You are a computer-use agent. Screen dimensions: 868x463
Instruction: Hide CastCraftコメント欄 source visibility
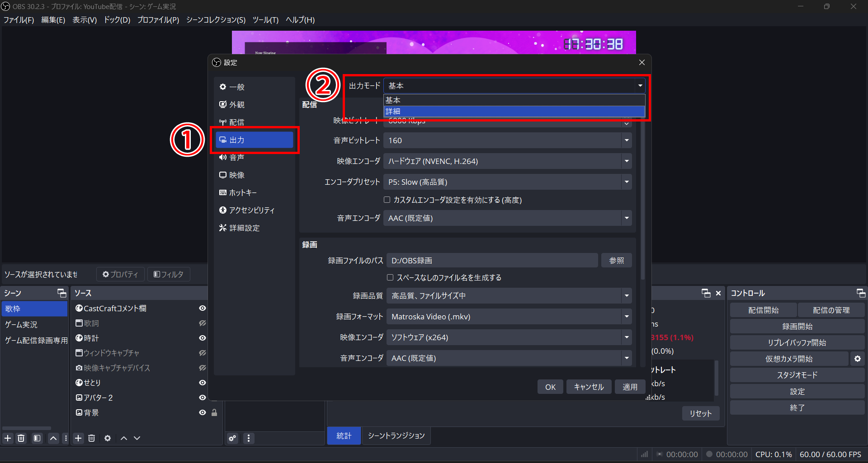pyautogui.click(x=203, y=308)
